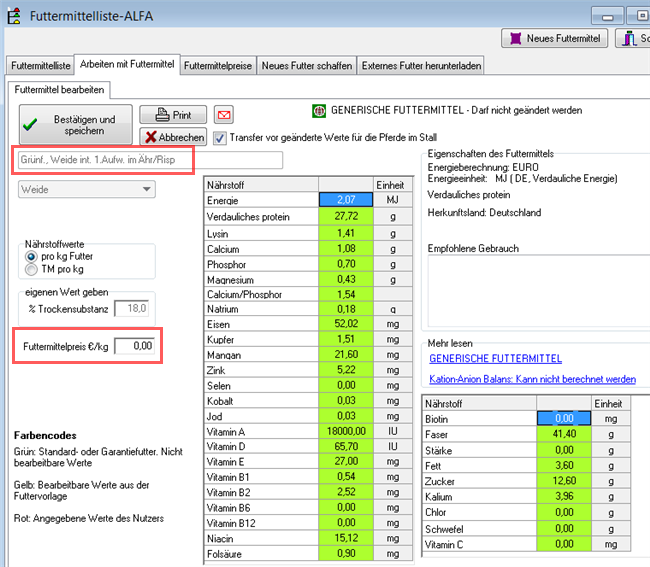The width and height of the screenshot is (650, 567).
Task: Click the Futtermittelliste-ALFA app icon
Action: (14, 16)
